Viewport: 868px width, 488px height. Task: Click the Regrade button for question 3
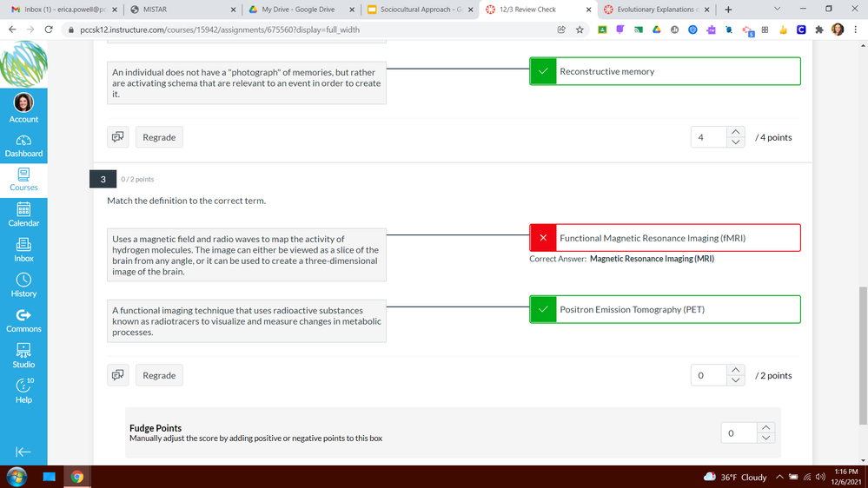point(159,376)
